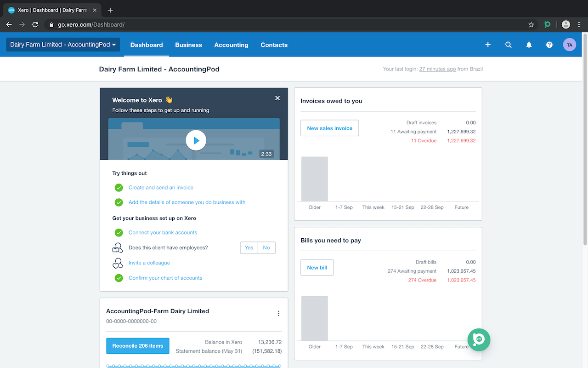Open the help question mark icon
Viewport: 588px width, 368px height.
pos(549,45)
